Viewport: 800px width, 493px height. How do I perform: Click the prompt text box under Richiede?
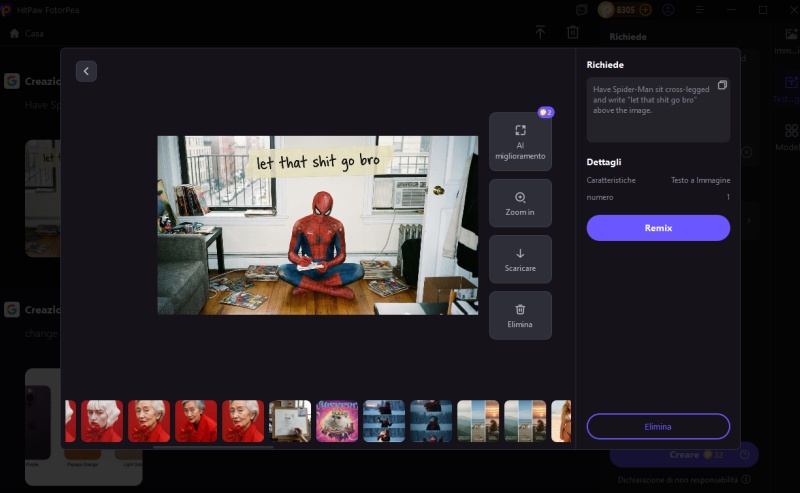pos(658,109)
